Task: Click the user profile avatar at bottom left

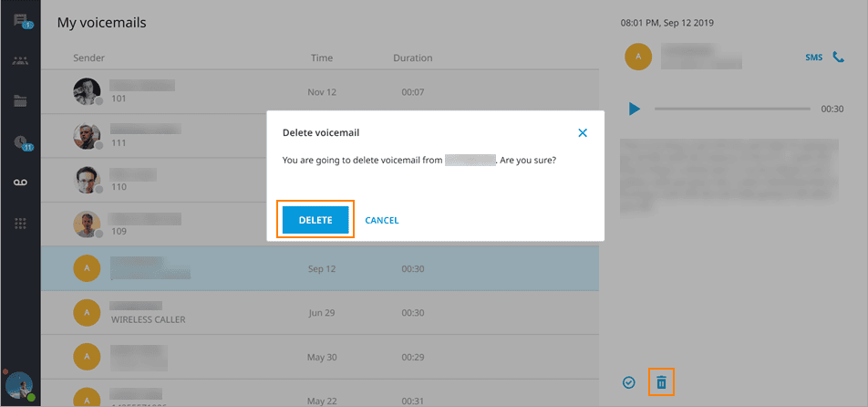Action: [18, 386]
